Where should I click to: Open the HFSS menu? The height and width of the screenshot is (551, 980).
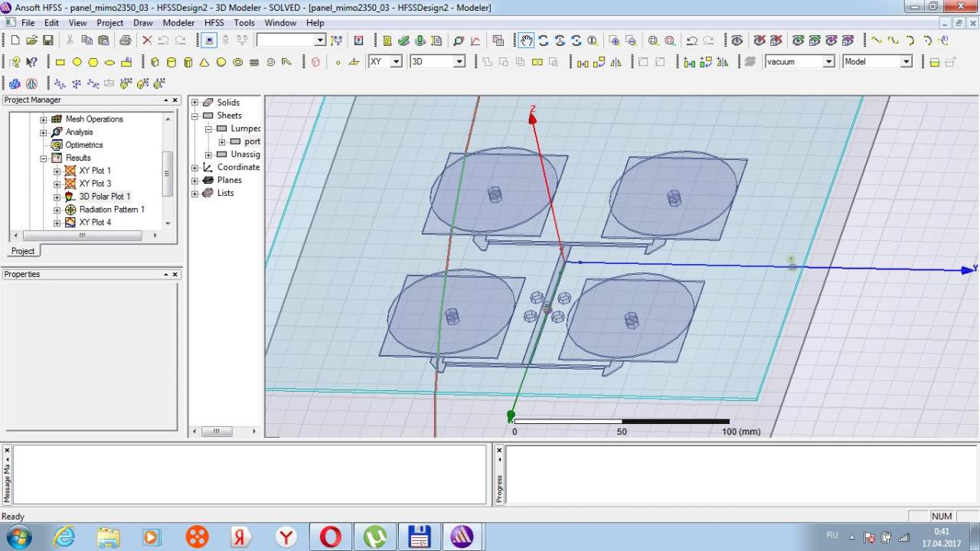(x=214, y=23)
